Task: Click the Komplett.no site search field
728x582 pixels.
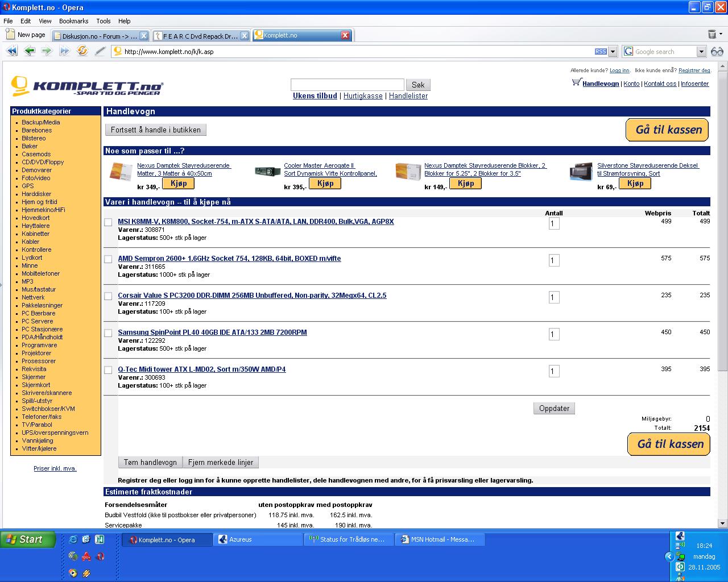Action: pos(347,85)
